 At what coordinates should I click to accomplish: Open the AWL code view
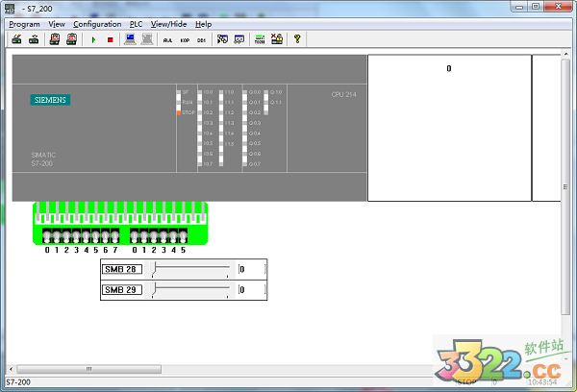pyautogui.click(x=167, y=39)
